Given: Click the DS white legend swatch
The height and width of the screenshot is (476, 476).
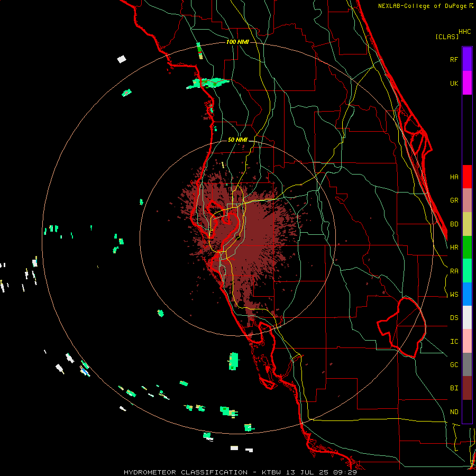Looking at the screenshot, I should point(467,317).
